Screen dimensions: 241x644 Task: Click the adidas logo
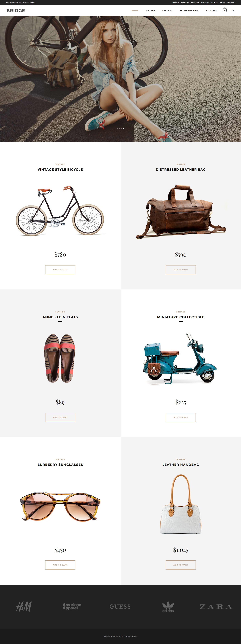[168, 607]
